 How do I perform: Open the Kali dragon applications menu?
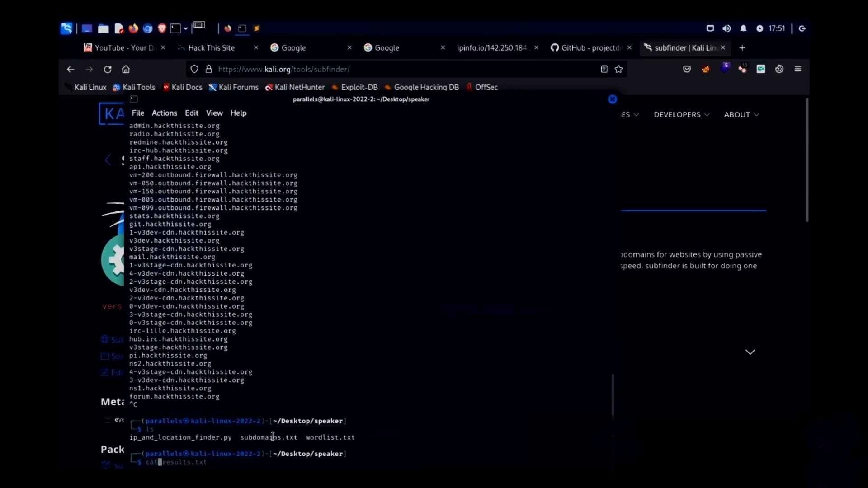point(66,28)
